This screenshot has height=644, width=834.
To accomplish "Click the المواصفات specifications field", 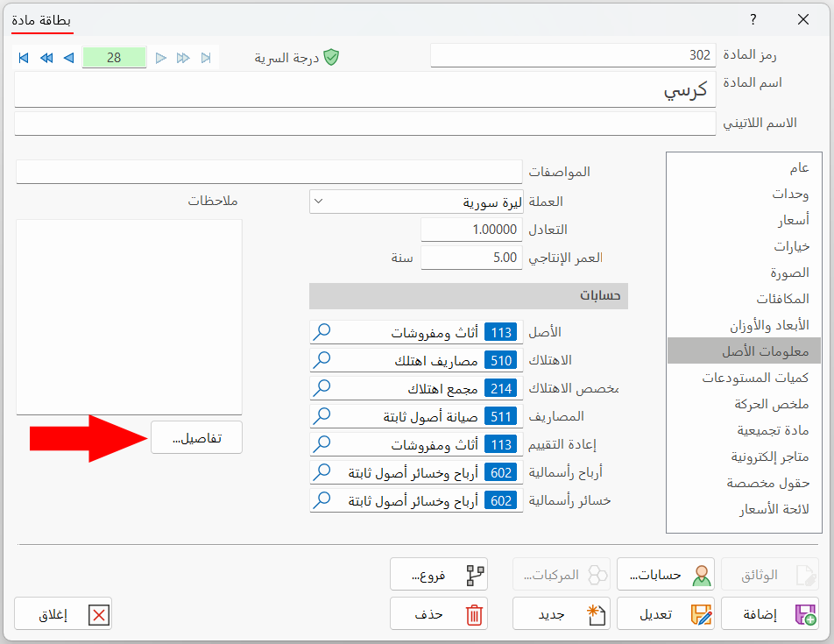I will tap(269, 172).
